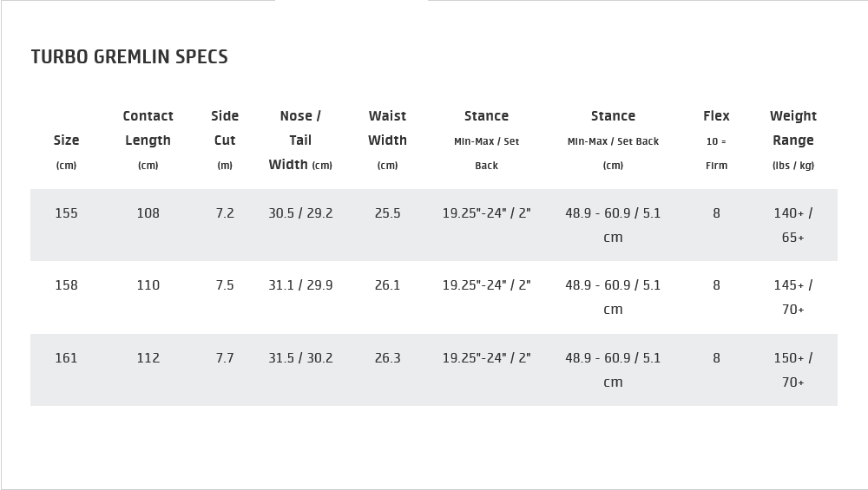Click the Waist Width column header
Image resolution: width=868 pixels, height=490 pixels.
point(387,128)
